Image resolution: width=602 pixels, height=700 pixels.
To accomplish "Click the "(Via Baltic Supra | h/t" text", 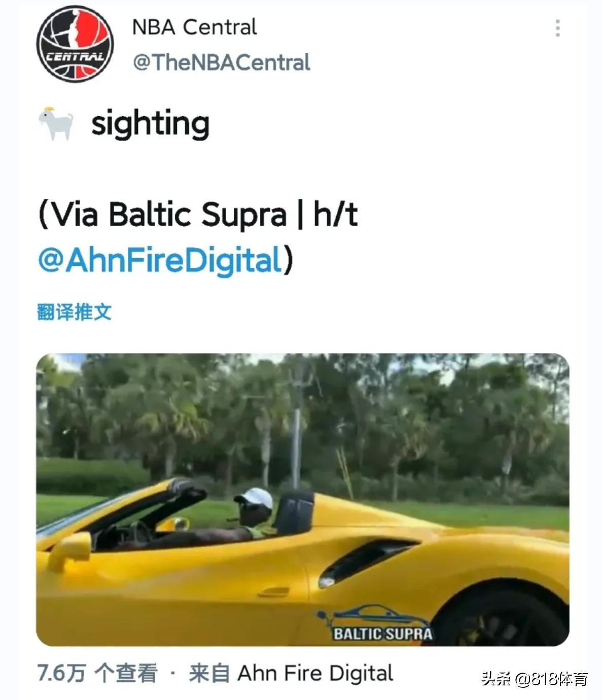I will 198,214.
